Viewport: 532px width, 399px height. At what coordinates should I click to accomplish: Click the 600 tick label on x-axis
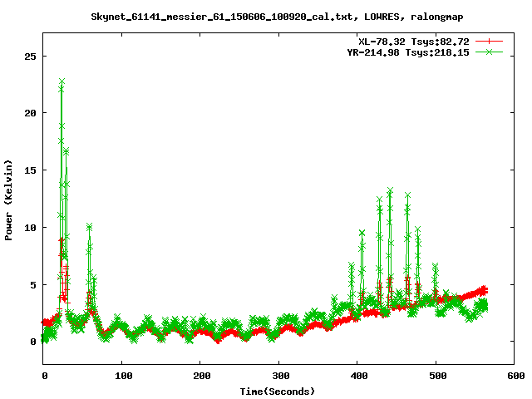[515, 376]
